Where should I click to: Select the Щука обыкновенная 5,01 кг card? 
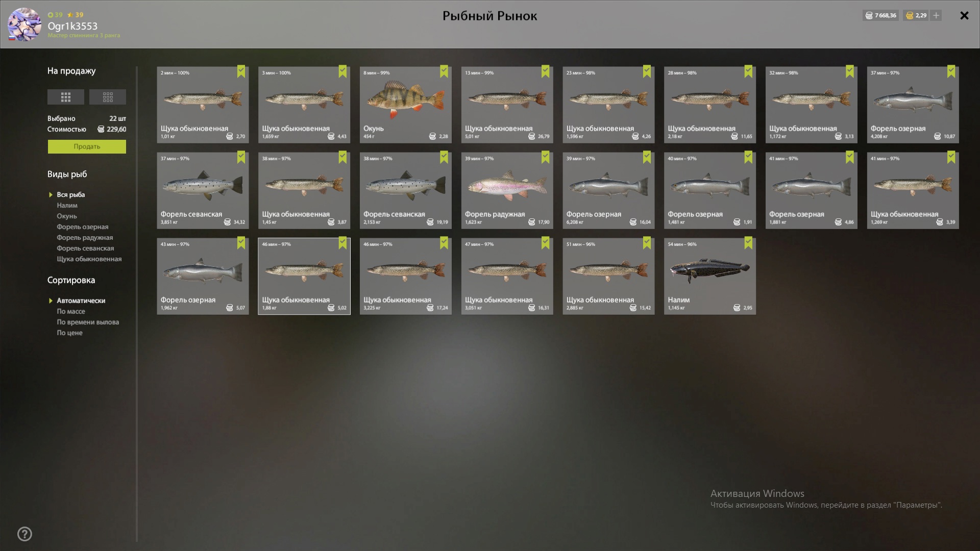507,105
